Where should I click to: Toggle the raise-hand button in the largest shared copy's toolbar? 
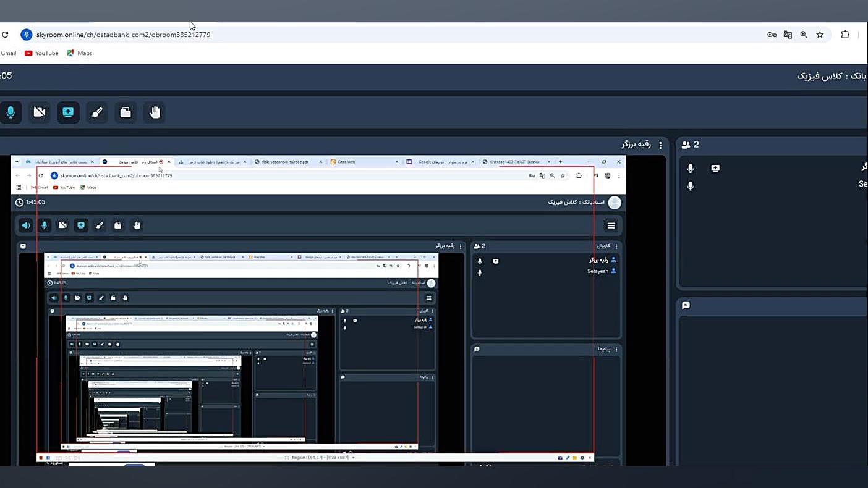137,225
